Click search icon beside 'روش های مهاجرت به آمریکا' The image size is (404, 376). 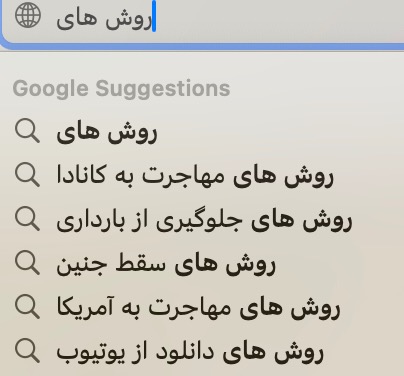pyautogui.click(x=27, y=307)
